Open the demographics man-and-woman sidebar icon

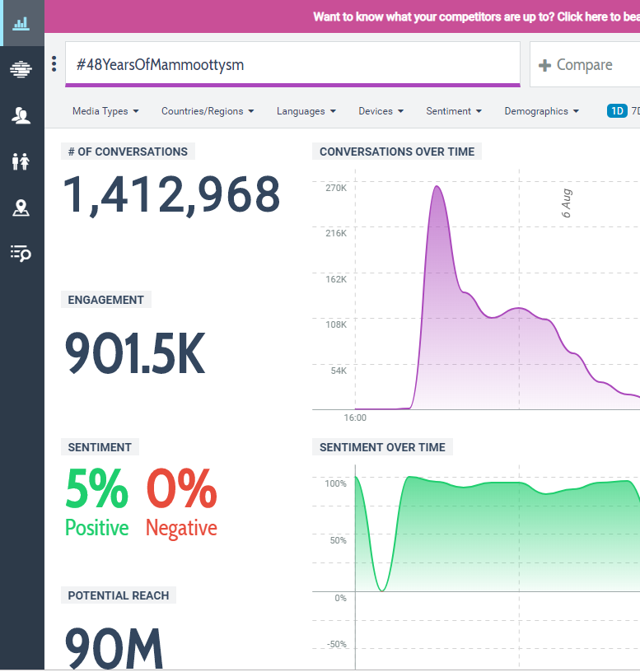[21, 161]
